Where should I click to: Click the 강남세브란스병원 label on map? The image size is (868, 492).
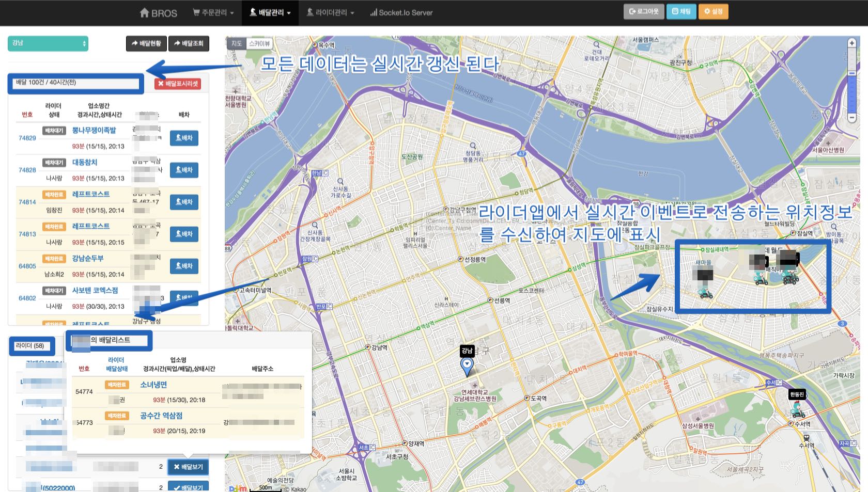[x=475, y=399]
